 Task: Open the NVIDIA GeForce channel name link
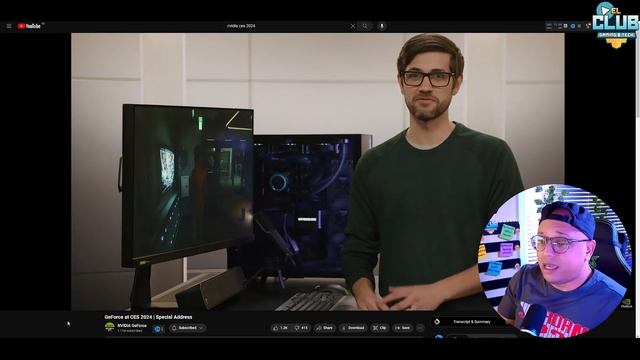(132, 326)
